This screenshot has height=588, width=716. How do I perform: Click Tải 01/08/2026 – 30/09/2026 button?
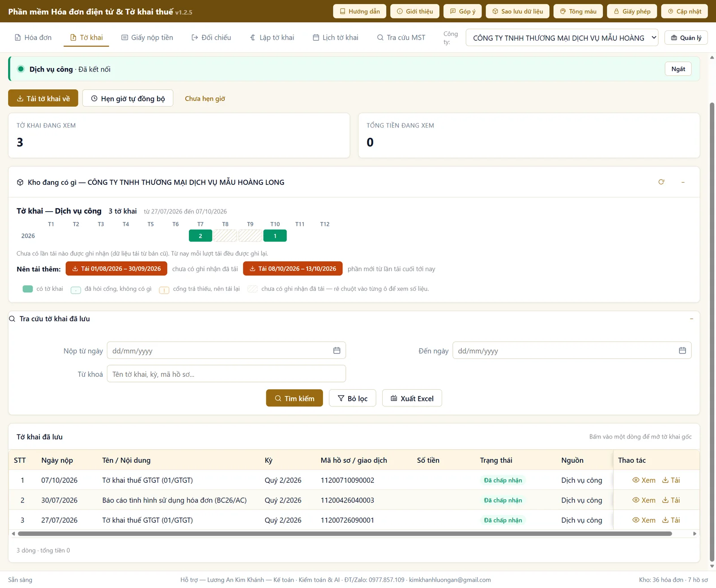[116, 268]
